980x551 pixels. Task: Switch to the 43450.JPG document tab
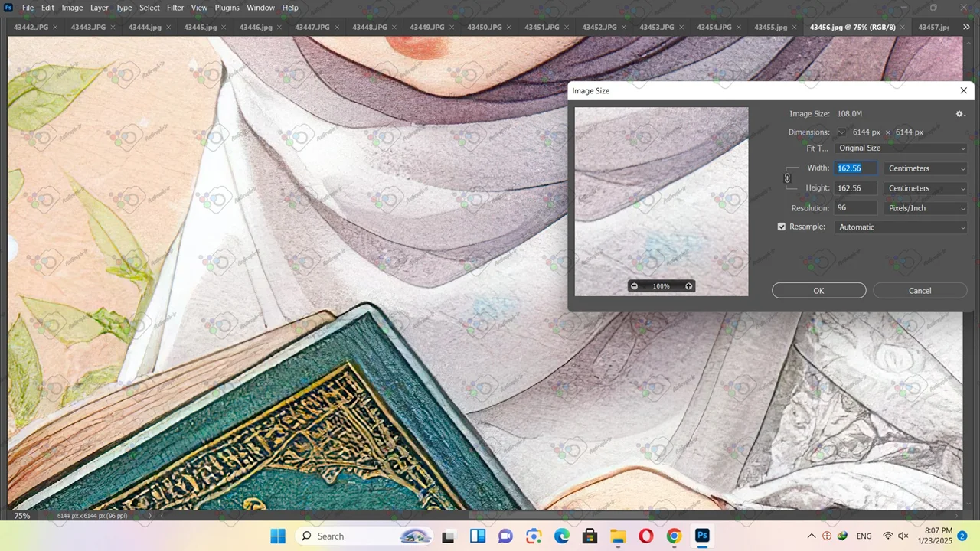484,28
